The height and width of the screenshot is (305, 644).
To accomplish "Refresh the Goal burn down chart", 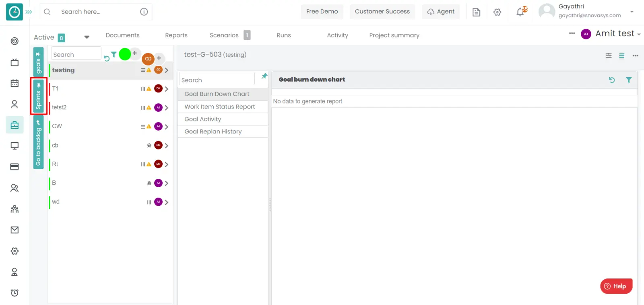I will [612, 80].
